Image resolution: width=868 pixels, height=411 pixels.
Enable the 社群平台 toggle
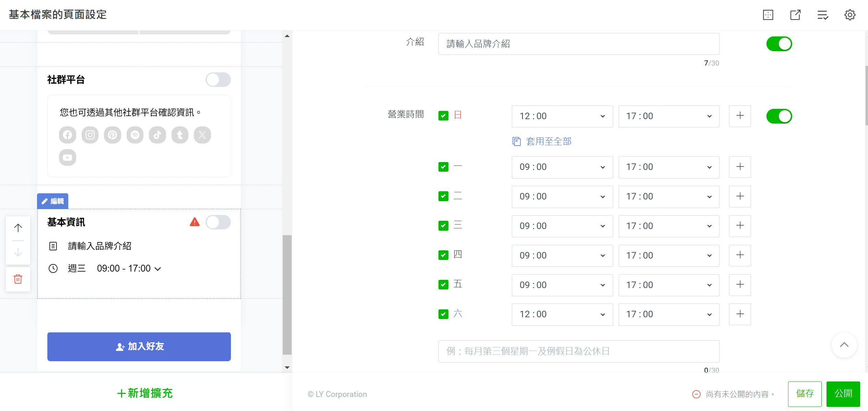click(218, 79)
